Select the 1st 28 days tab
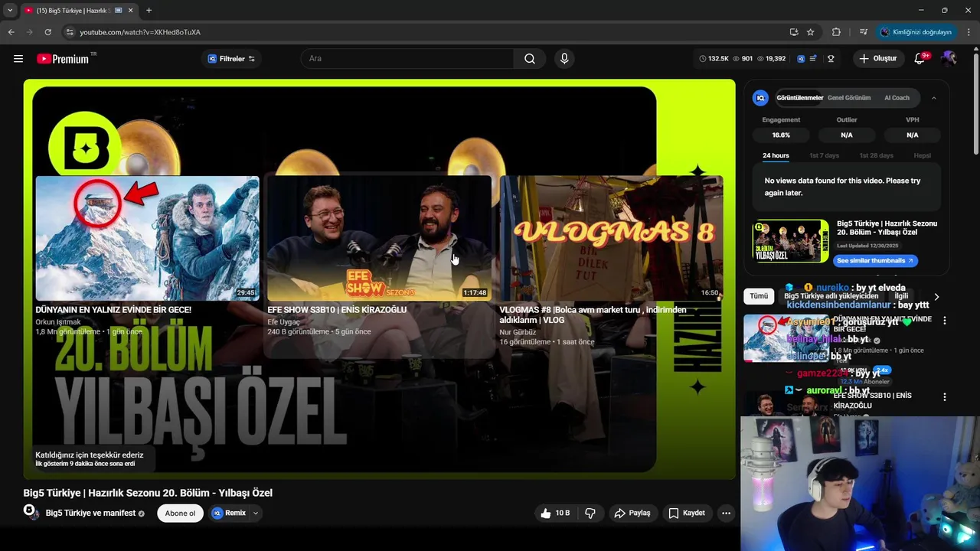 point(876,155)
